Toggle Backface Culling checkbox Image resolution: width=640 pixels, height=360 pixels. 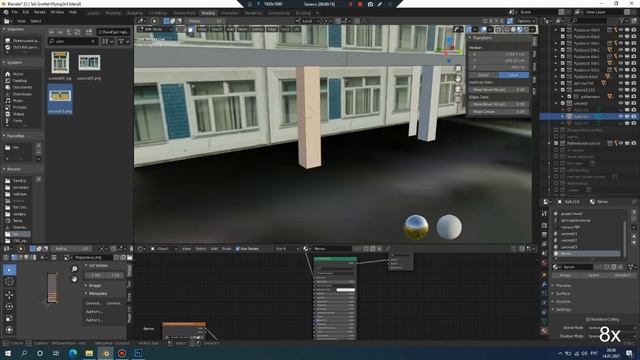click(x=588, y=319)
